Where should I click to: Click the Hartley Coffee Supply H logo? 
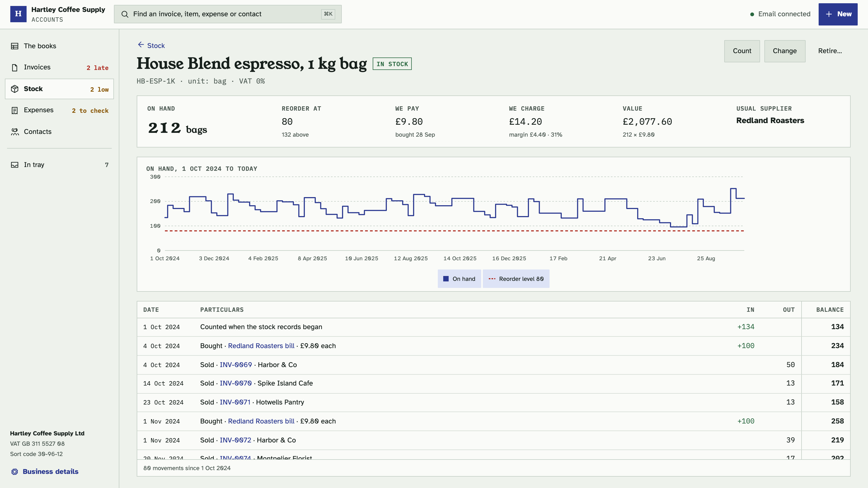pyautogui.click(x=18, y=14)
